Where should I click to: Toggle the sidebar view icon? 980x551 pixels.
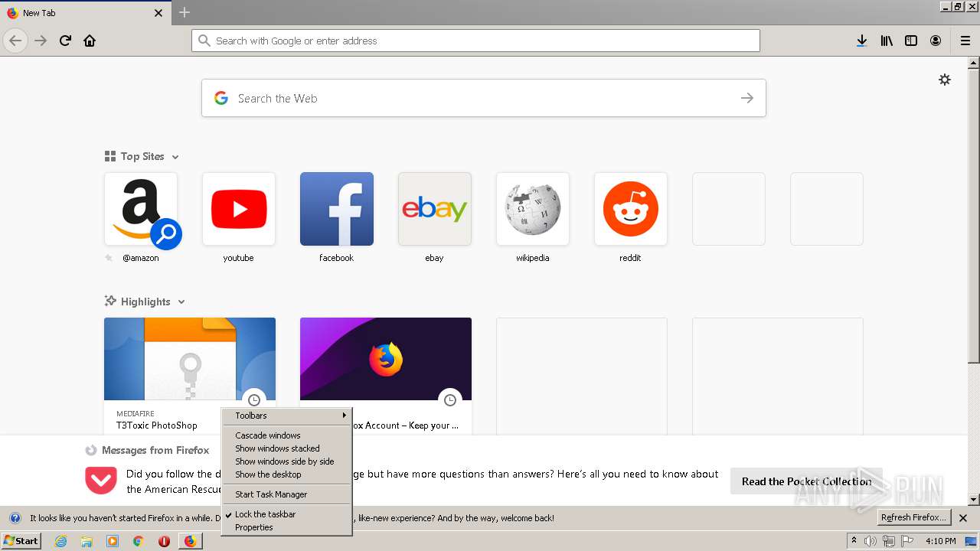coord(911,41)
